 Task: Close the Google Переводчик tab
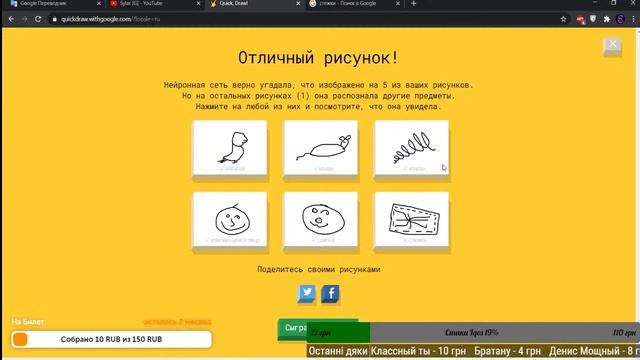[x=99, y=3]
